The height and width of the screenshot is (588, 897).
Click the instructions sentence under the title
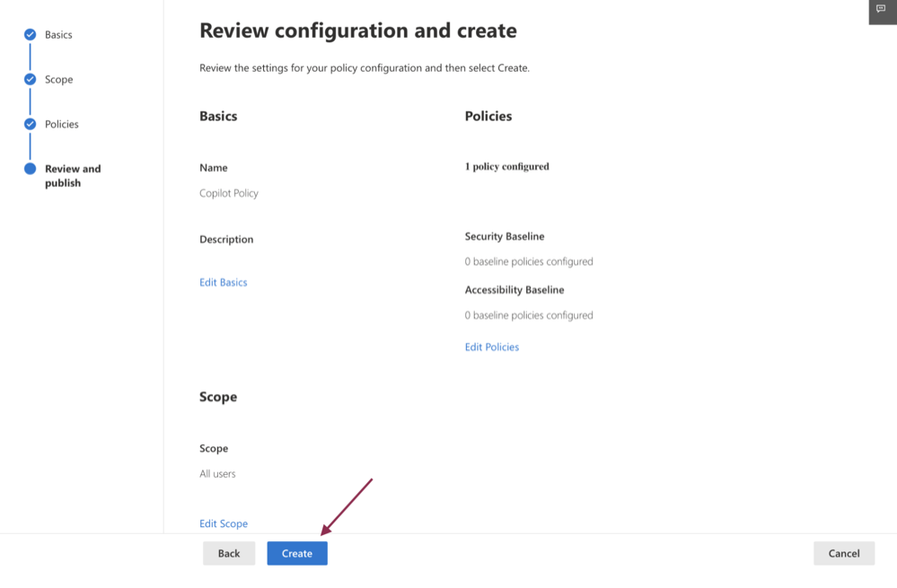tap(365, 68)
